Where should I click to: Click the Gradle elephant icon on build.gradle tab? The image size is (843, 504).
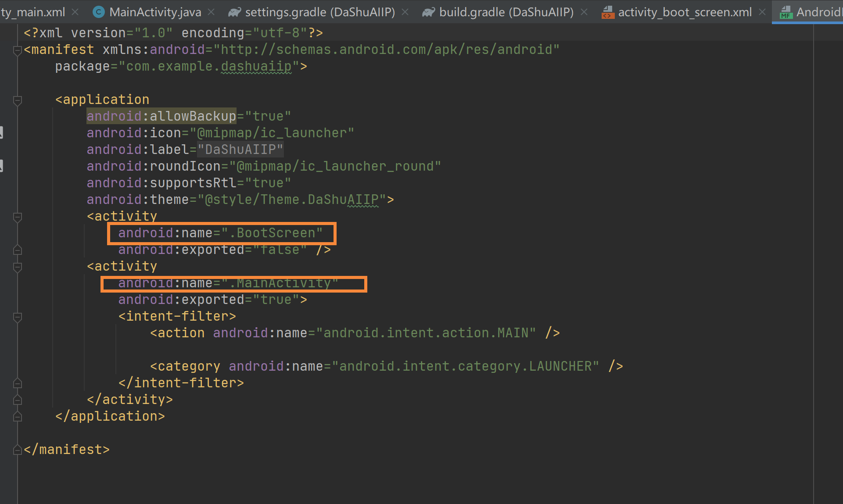429,12
